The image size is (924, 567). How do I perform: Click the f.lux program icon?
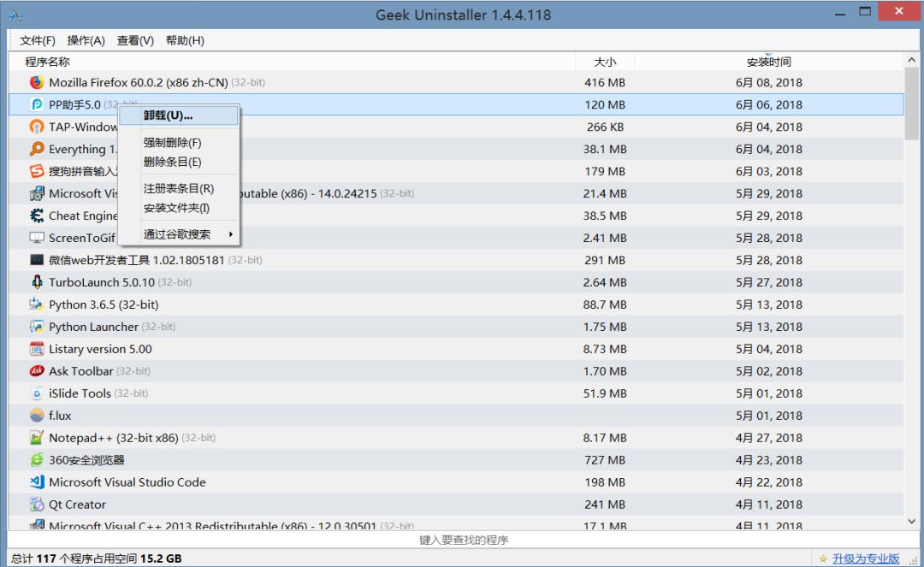(x=36, y=416)
